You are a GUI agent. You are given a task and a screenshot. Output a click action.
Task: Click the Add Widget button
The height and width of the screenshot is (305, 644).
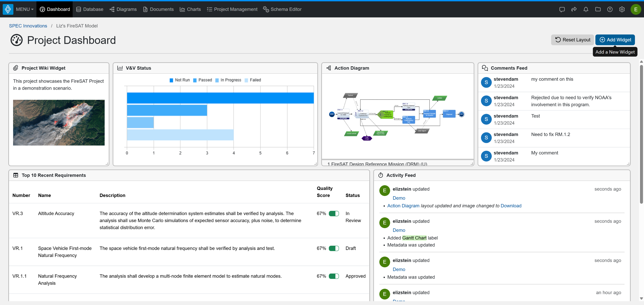[615, 40]
